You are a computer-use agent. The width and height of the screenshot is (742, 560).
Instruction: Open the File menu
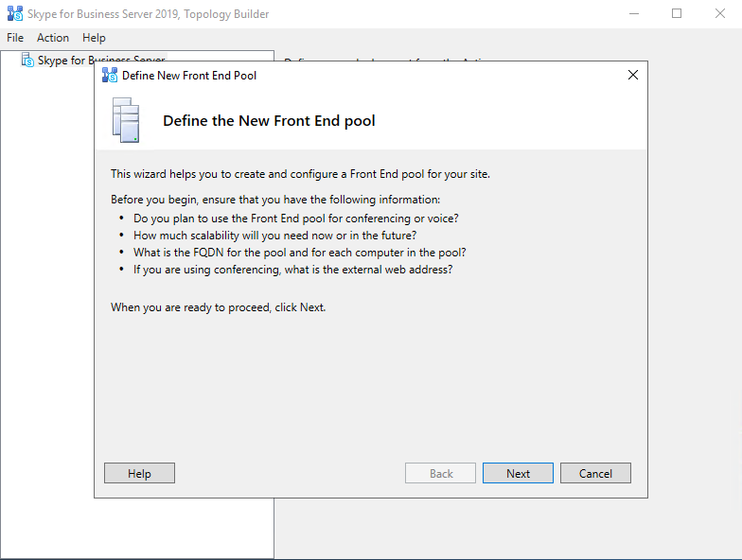click(x=15, y=38)
